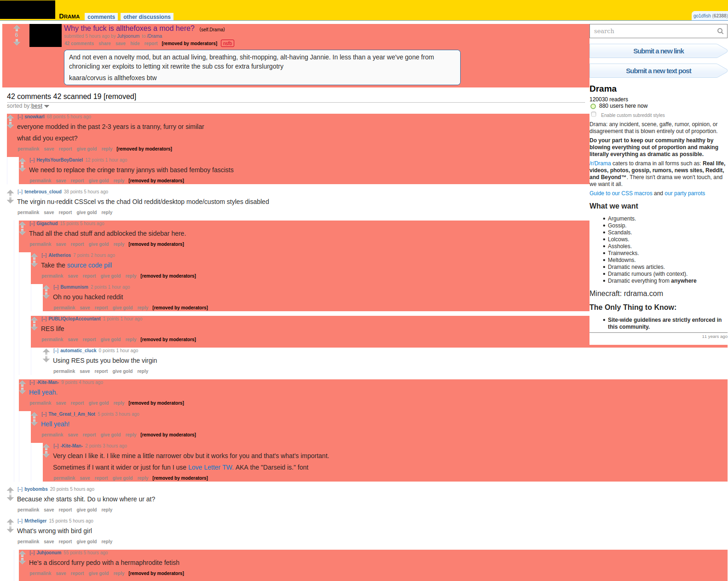728x581 pixels.
Task: Hide the post using hide link
Action: (x=135, y=44)
